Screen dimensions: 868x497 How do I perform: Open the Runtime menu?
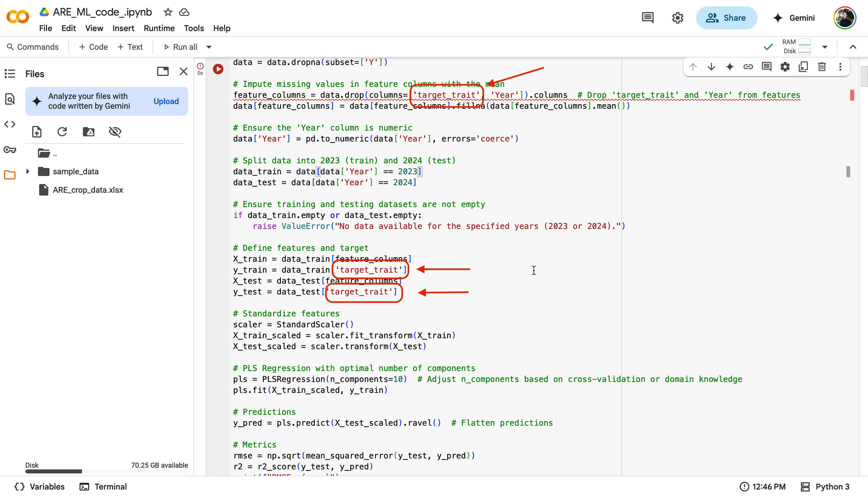[159, 28]
